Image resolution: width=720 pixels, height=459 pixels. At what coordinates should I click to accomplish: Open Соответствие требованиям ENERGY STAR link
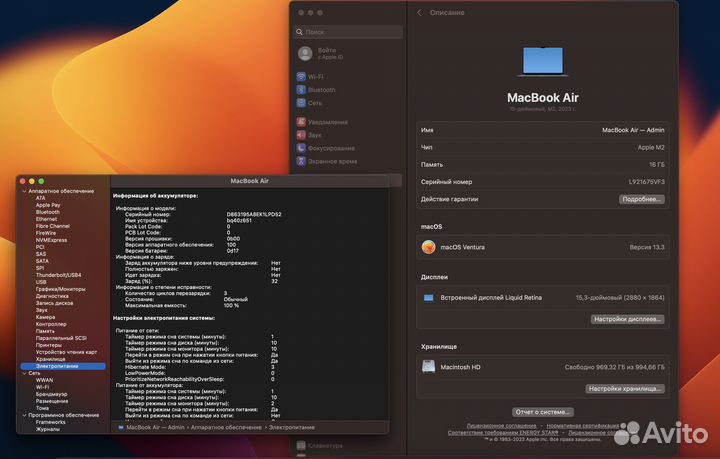(503, 432)
